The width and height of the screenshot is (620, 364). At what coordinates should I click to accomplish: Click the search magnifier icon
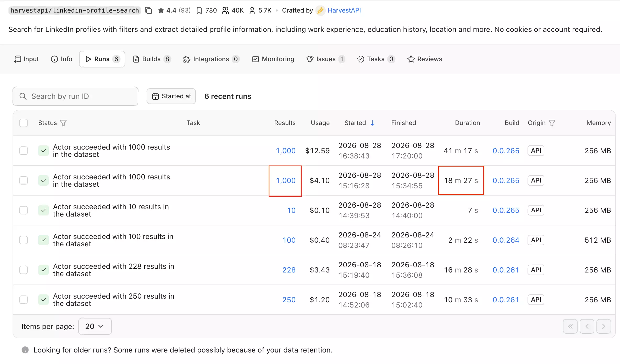[x=23, y=96]
